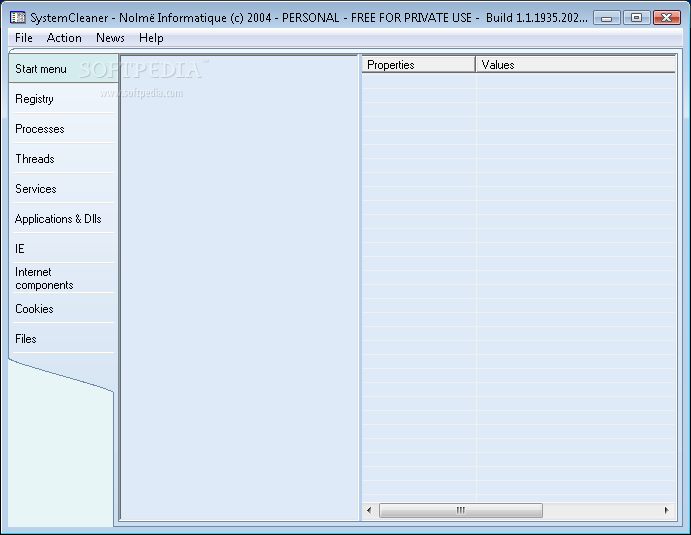Switch to the Registry section
Screen dimensions: 691x535
[x=63, y=99]
